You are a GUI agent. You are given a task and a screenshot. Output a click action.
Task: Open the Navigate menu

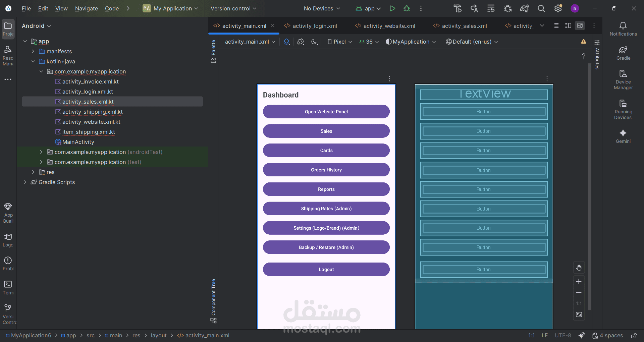(x=86, y=8)
